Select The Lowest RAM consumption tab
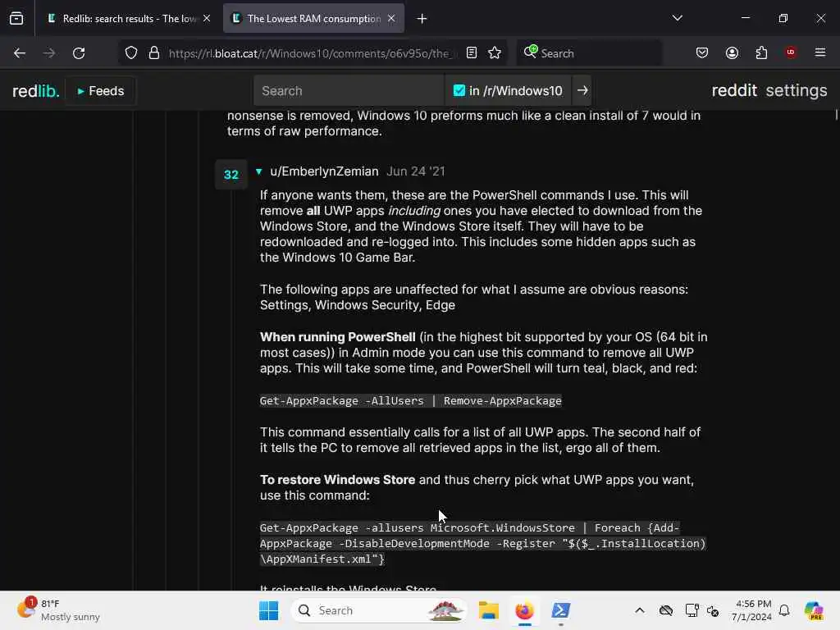 coord(313,19)
